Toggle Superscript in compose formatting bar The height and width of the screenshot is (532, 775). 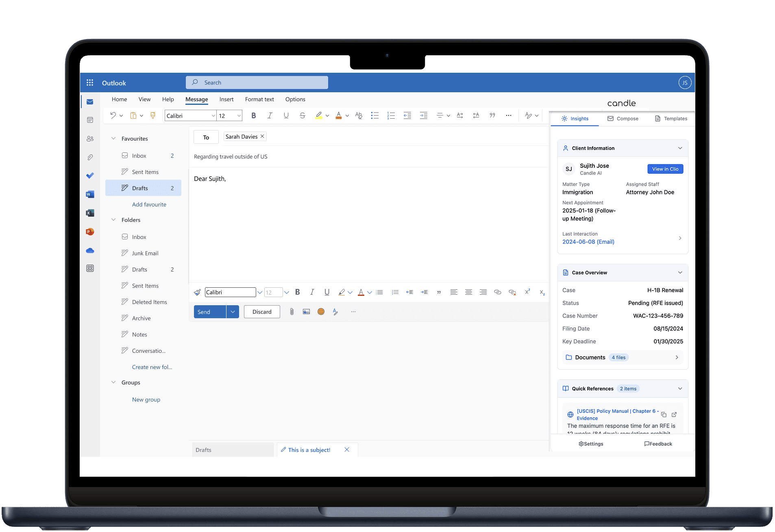coord(527,292)
